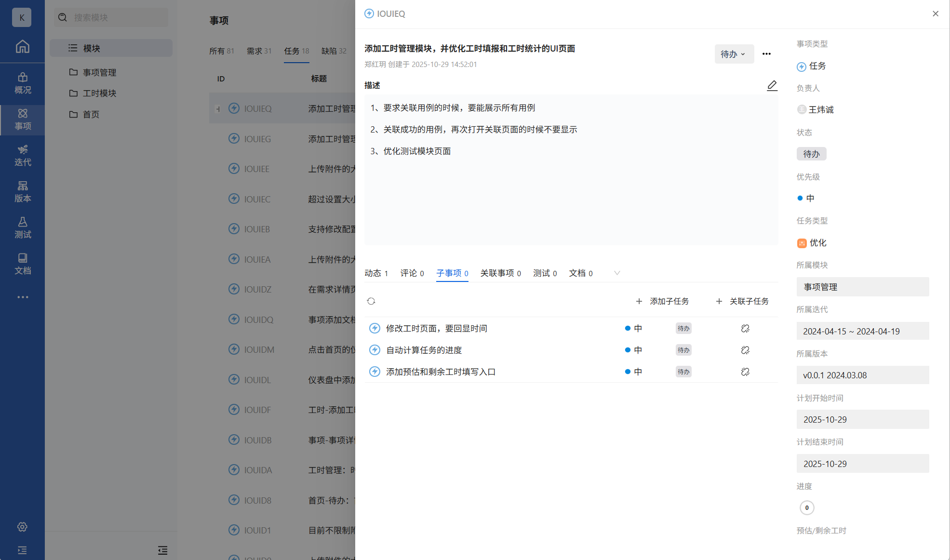Open the 所属版本 v0.0.1 dropdown
This screenshot has width=950, height=560.
862,375
